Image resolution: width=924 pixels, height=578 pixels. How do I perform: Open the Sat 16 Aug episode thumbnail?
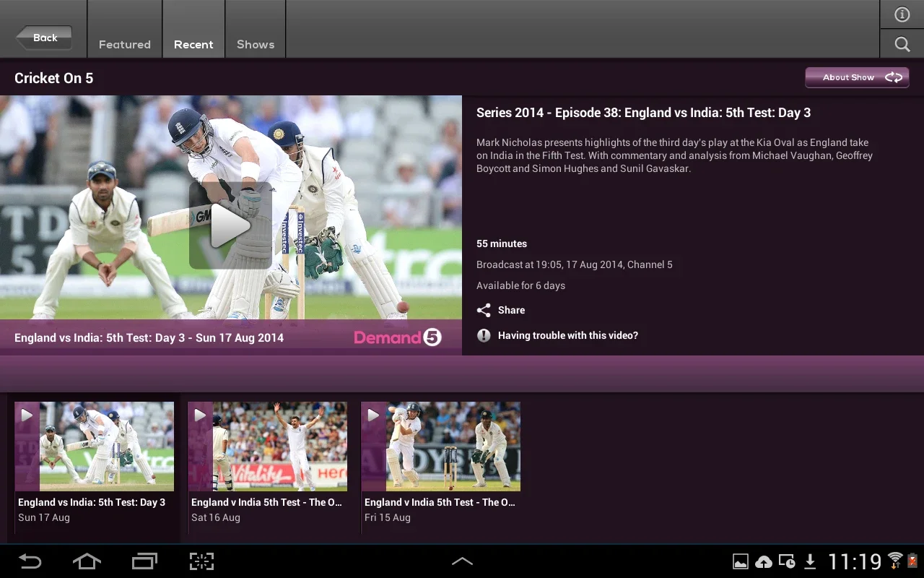click(x=268, y=447)
